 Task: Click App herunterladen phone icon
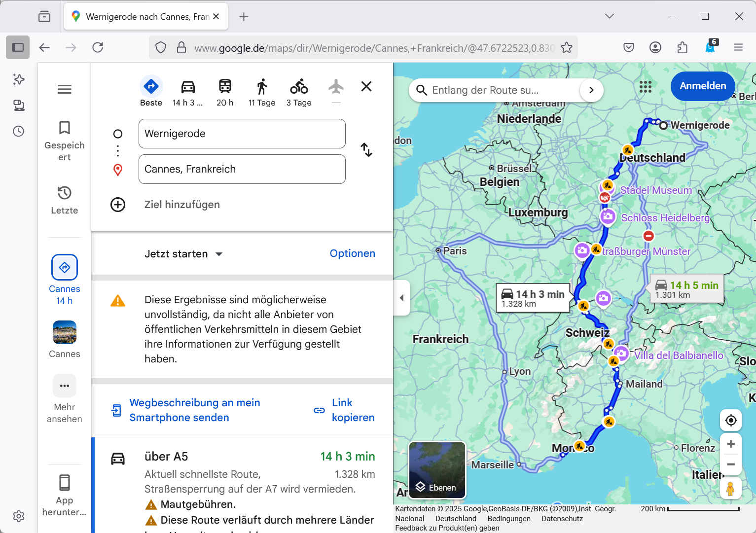[x=65, y=483]
